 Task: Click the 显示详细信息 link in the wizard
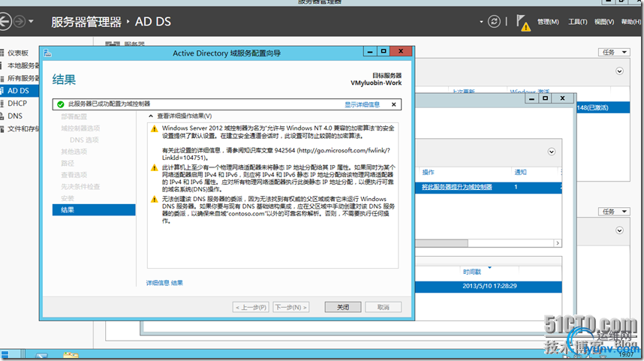[x=362, y=105]
